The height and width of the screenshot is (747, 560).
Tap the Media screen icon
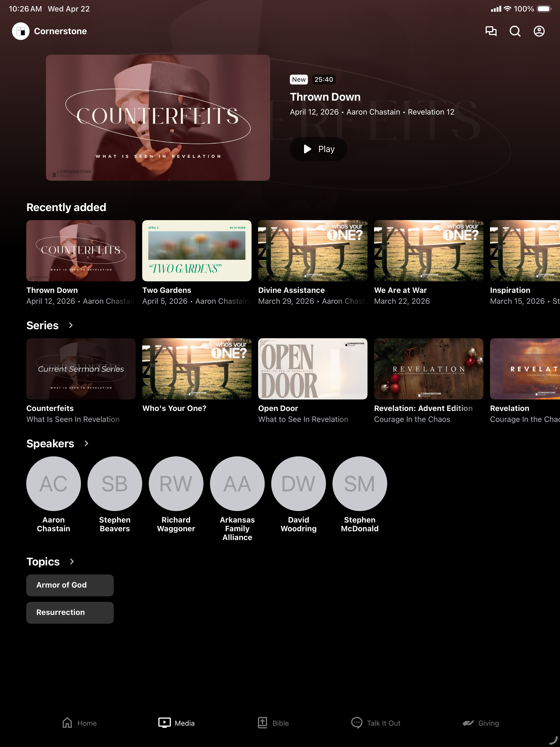[165, 723]
